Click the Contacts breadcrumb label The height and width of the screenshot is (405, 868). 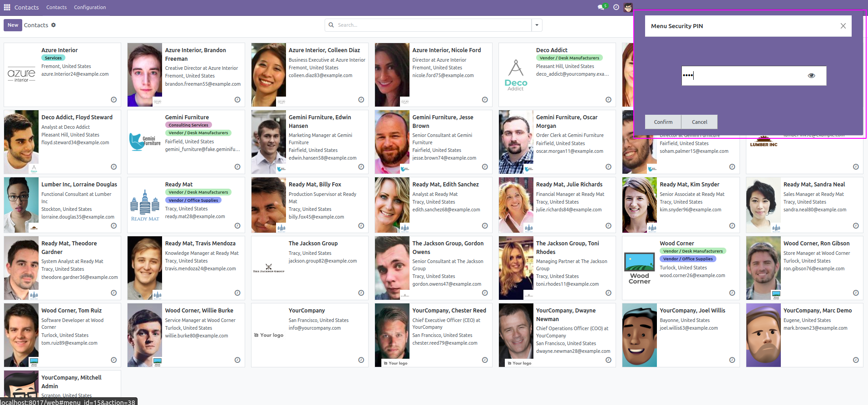[x=36, y=25]
